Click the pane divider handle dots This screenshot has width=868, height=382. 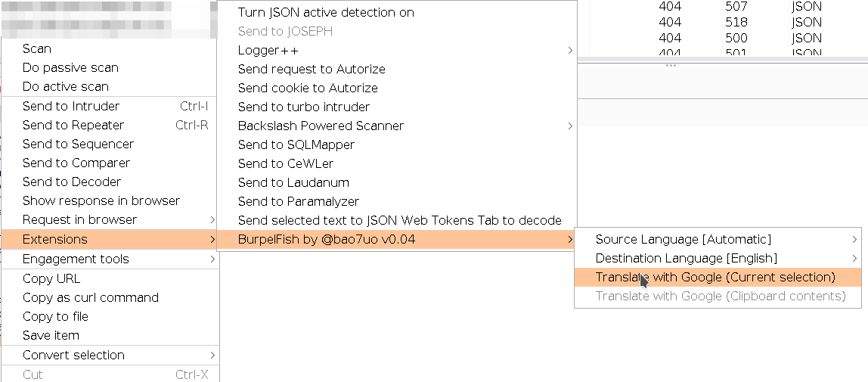click(x=671, y=65)
